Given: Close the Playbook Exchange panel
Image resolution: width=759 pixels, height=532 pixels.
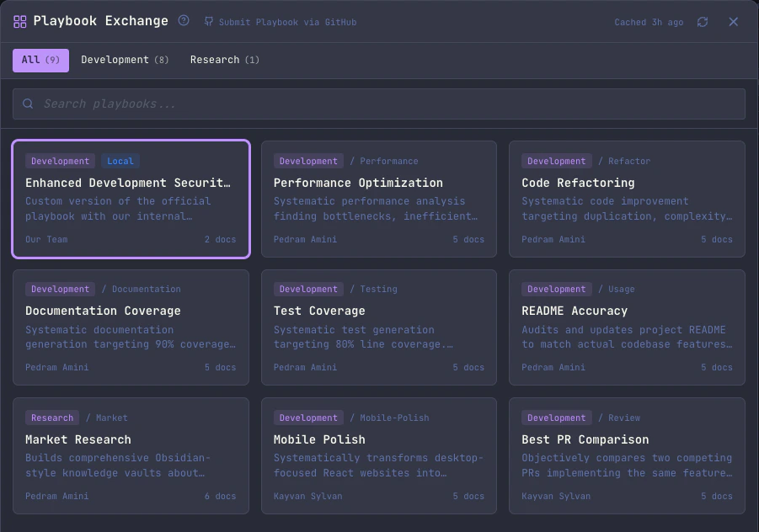Looking at the screenshot, I should (733, 22).
